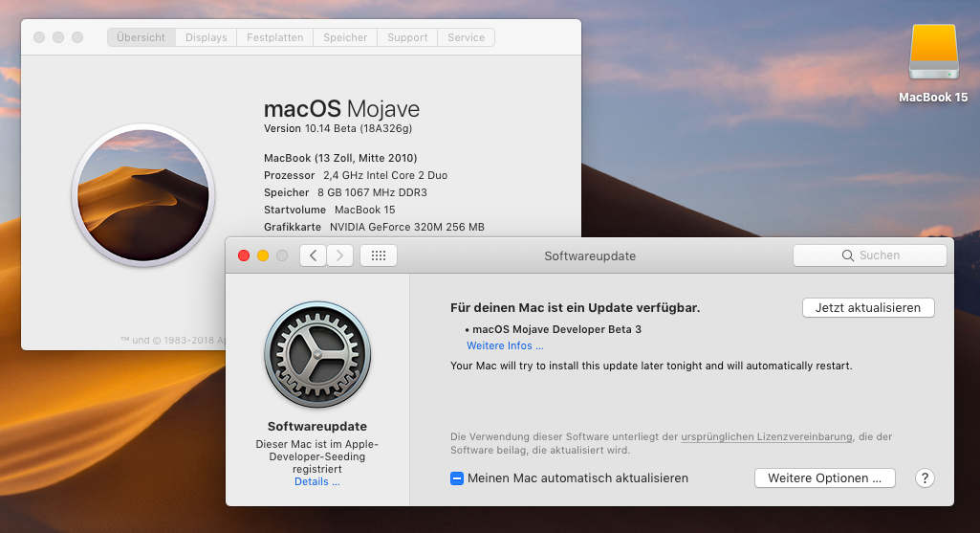980x533 pixels.
Task: Focus the Suchen search field
Action: click(x=870, y=255)
